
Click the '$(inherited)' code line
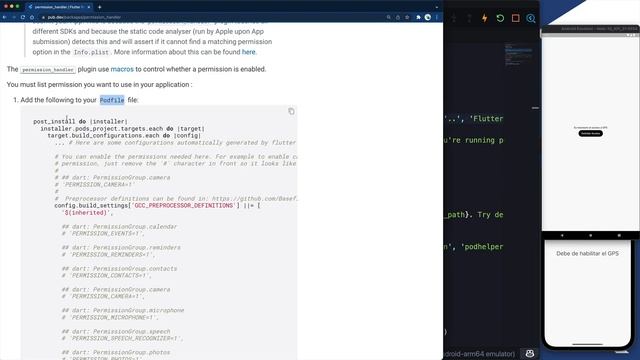click(88, 213)
